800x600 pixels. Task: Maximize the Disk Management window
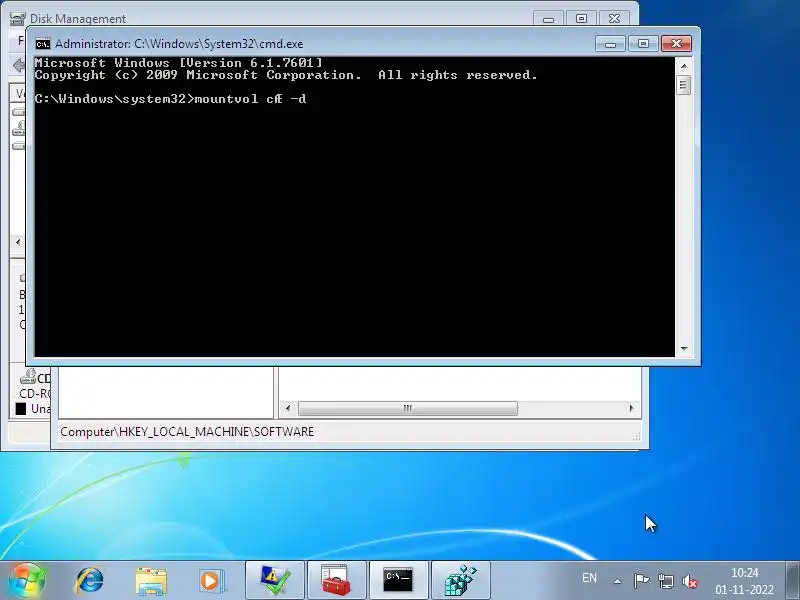[581, 19]
